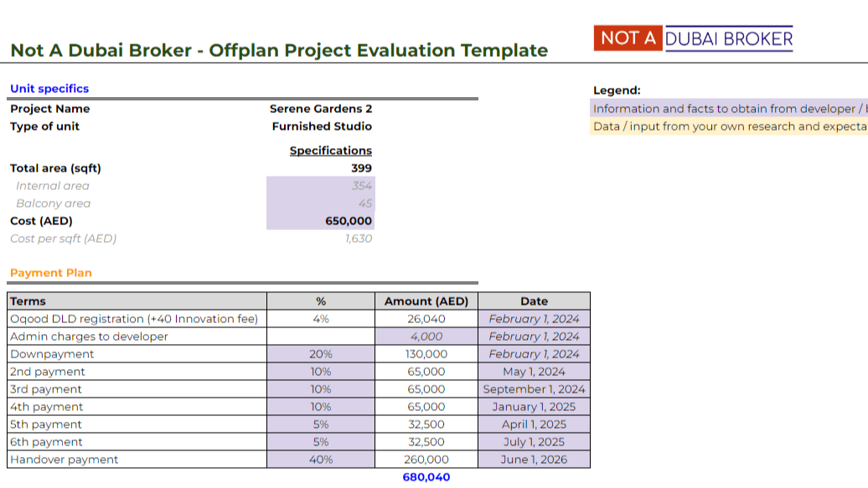The height and width of the screenshot is (488, 868).
Task: Select 4th payment amount 65,000
Action: 426,407
